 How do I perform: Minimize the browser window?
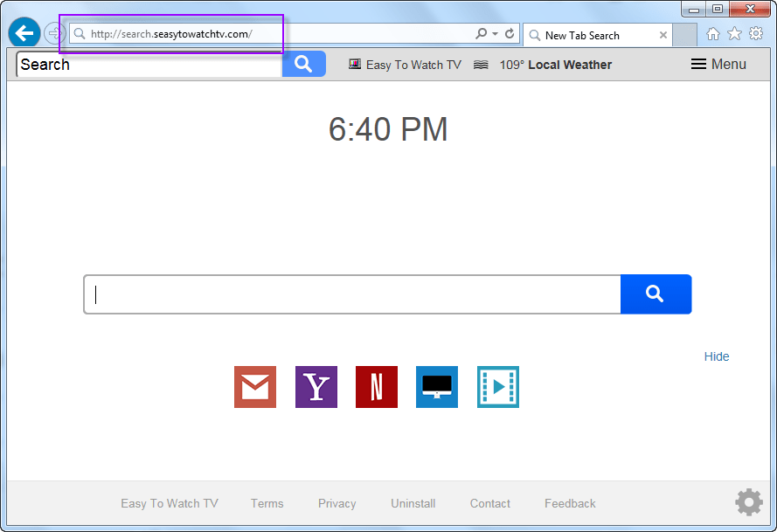pos(694,9)
